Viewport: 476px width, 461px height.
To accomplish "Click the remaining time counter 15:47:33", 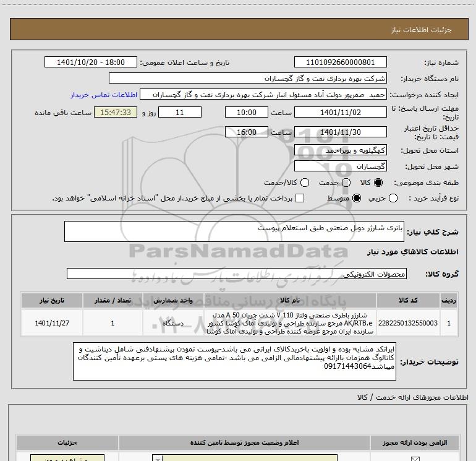I will [x=116, y=112].
